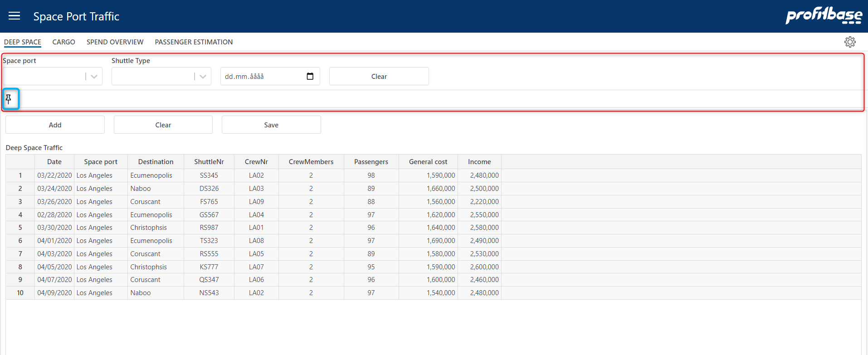Open the Spend Overview tab

click(115, 42)
